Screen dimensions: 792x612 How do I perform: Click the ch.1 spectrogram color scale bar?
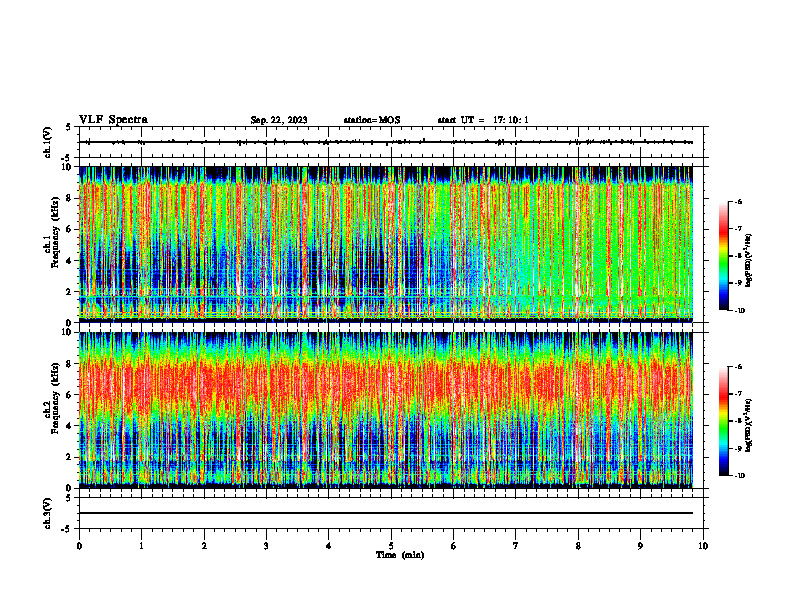[724, 256]
